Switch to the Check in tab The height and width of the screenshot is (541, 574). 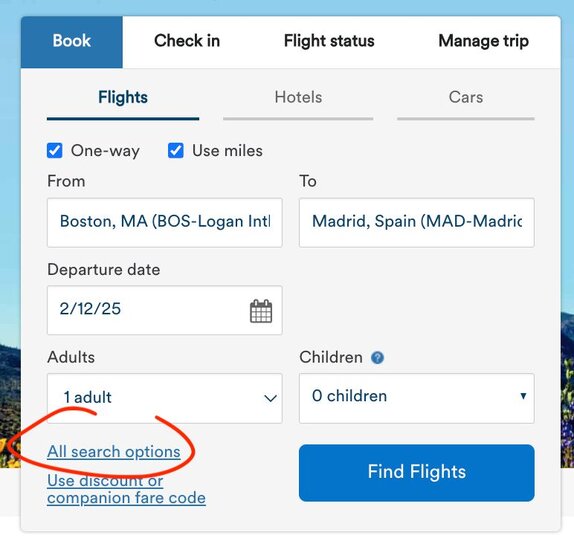[x=187, y=41]
